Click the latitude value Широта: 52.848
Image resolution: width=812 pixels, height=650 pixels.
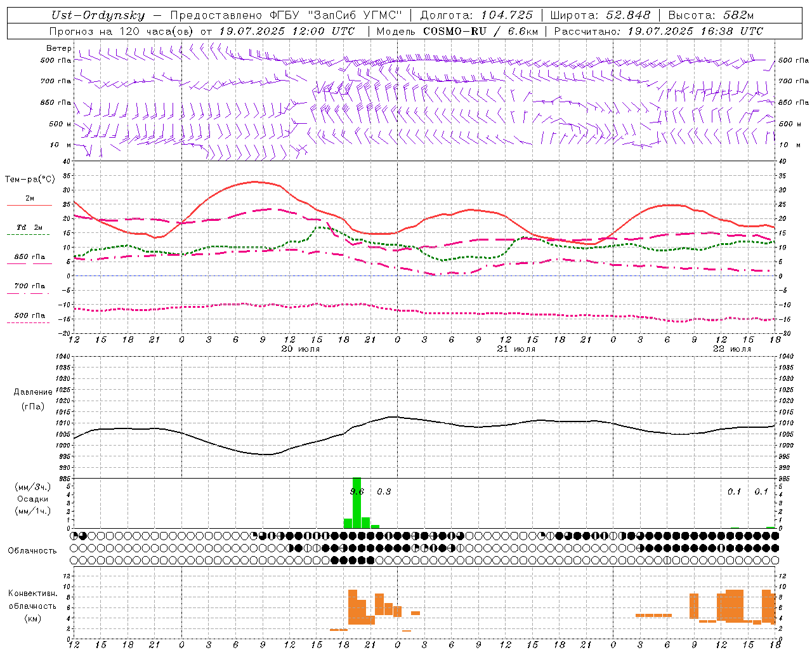point(600,16)
